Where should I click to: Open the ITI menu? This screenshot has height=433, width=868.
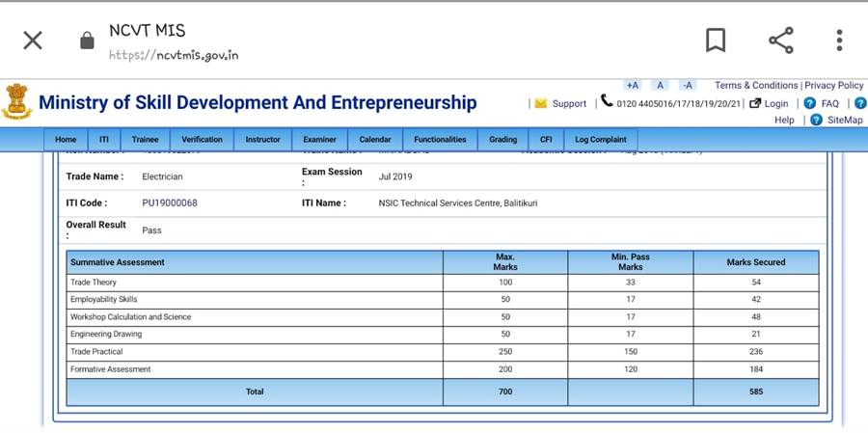coord(104,140)
